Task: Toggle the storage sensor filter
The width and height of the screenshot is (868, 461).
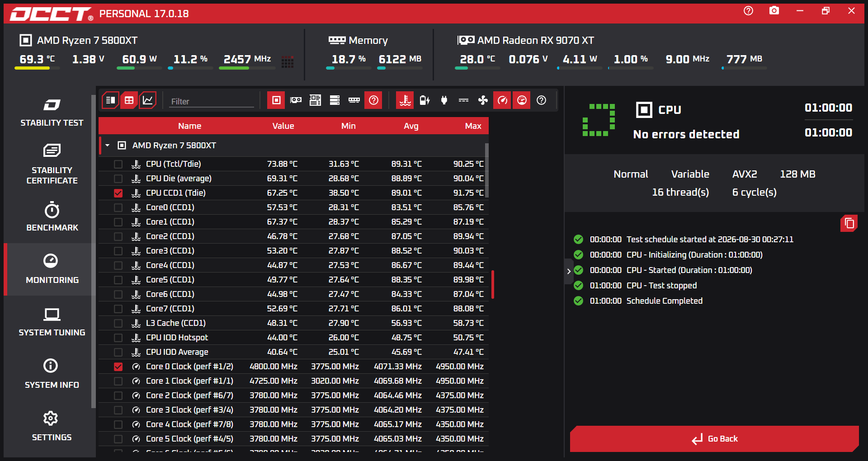Action: click(335, 100)
